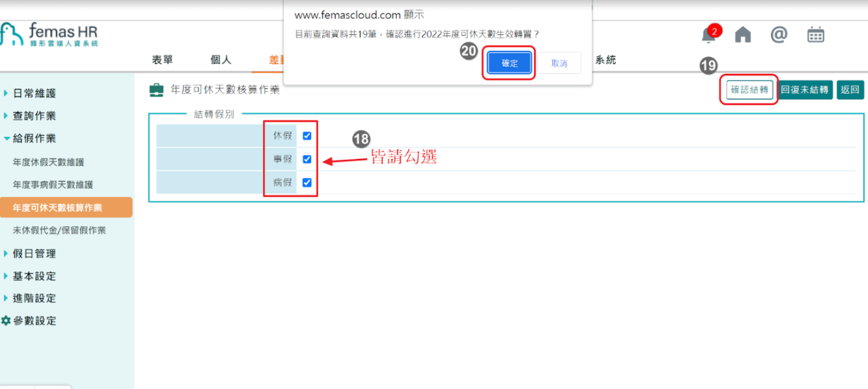This screenshot has height=389, width=868.
Task: Collapse the 給假作業 sidebar section
Action: (34, 138)
